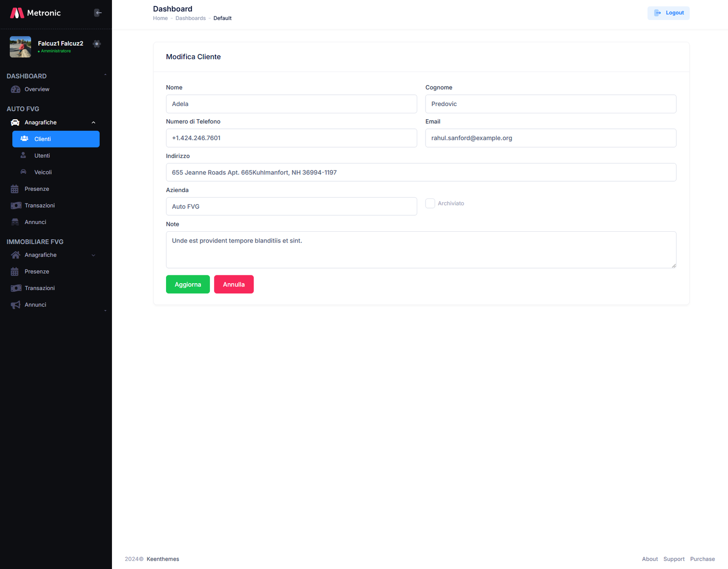Viewport: 728px width, 569px height.
Task: Click the Metronic logo icon
Action: point(17,13)
